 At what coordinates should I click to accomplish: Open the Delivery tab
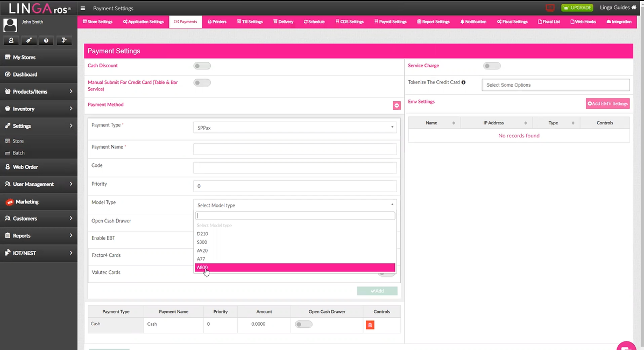[284, 22]
